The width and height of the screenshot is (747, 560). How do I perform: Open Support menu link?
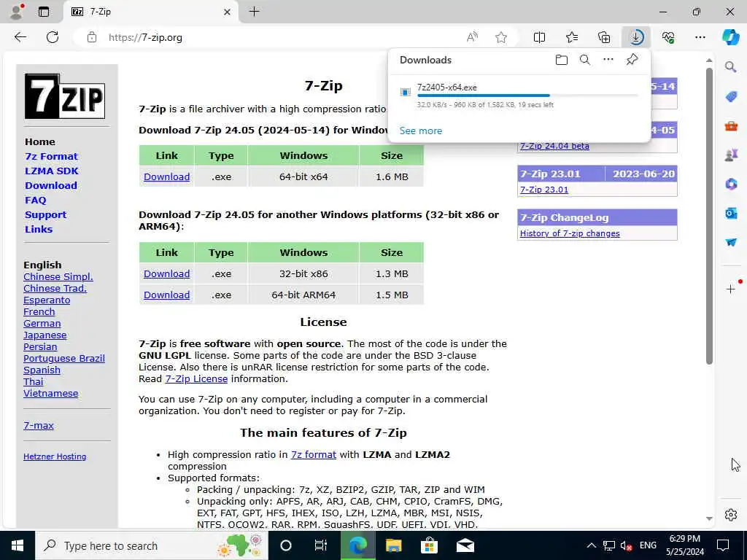click(x=46, y=215)
